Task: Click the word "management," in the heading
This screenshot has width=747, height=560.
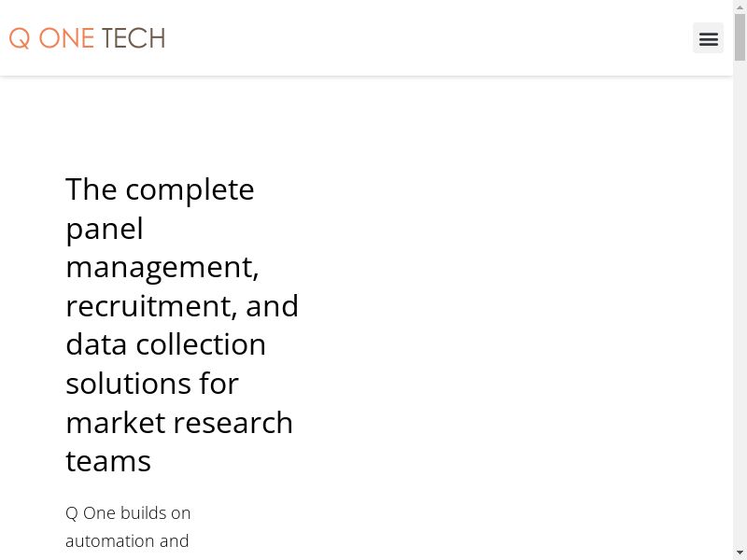Action: click(162, 267)
